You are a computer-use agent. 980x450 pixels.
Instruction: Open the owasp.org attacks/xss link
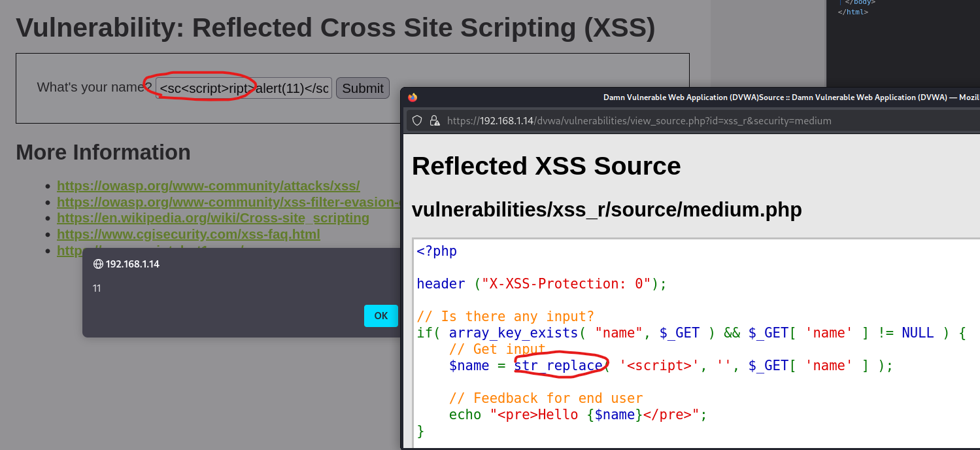(x=209, y=185)
